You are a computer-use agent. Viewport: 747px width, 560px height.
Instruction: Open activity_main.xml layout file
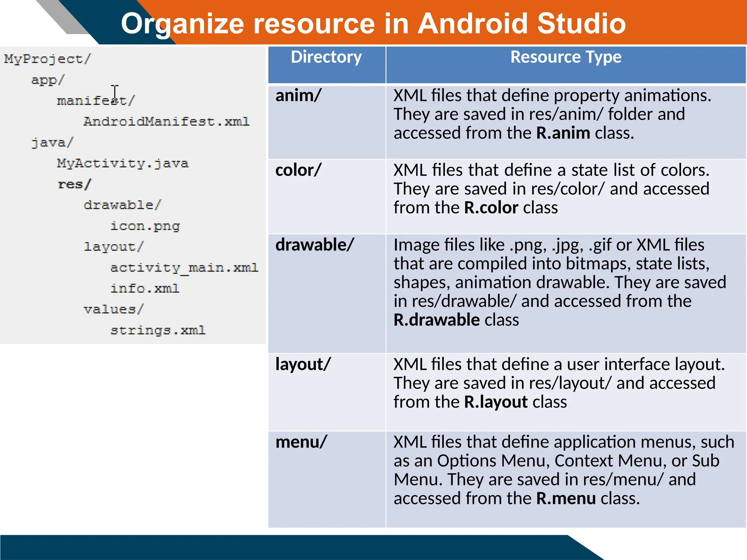(x=184, y=268)
